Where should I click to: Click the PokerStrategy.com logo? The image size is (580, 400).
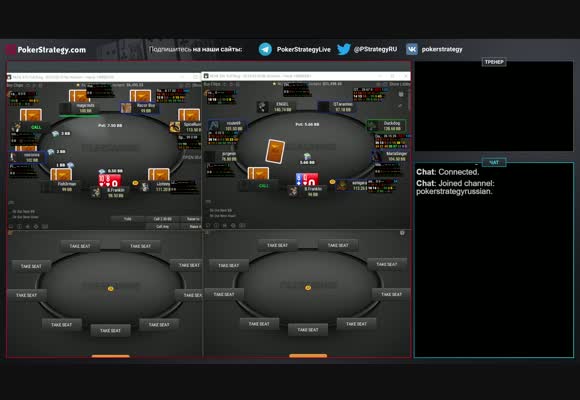(46, 50)
